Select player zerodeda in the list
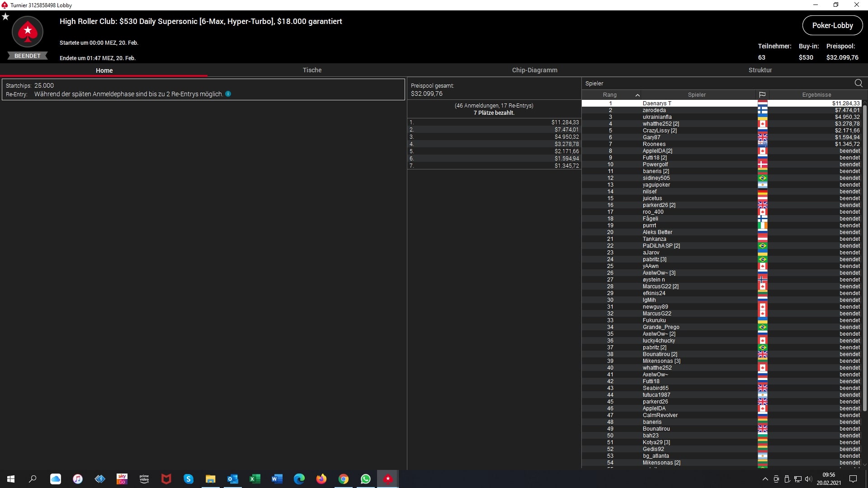Image resolution: width=868 pixels, height=488 pixels. click(654, 110)
